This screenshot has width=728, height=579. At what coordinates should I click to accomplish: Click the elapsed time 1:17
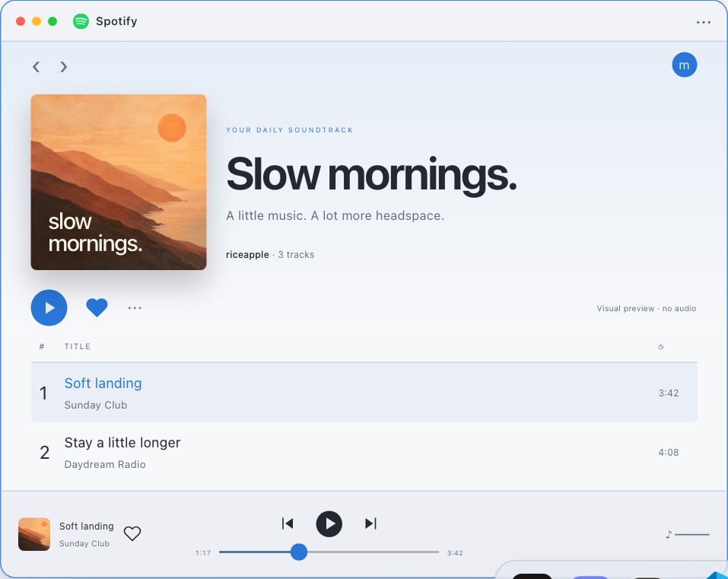click(203, 553)
